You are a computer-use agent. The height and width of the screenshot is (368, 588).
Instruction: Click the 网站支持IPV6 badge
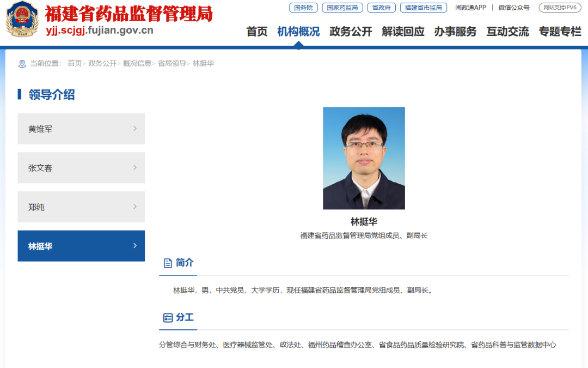[560, 8]
